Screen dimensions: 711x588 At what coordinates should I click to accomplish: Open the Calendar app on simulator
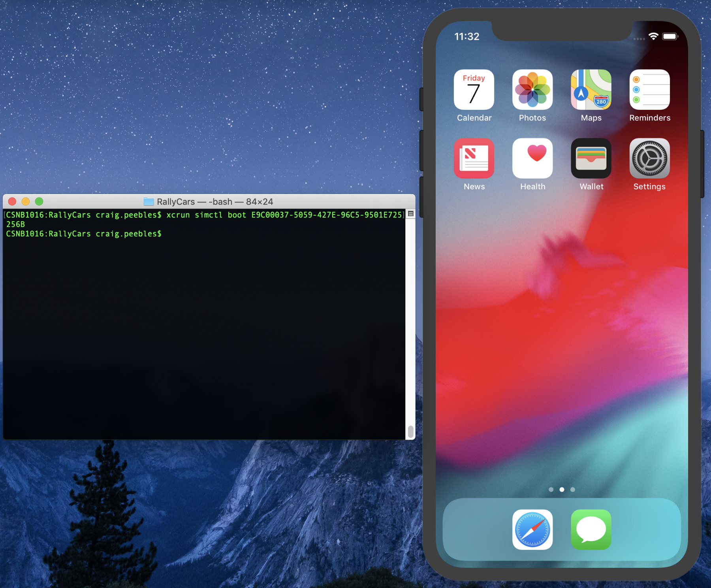point(474,90)
